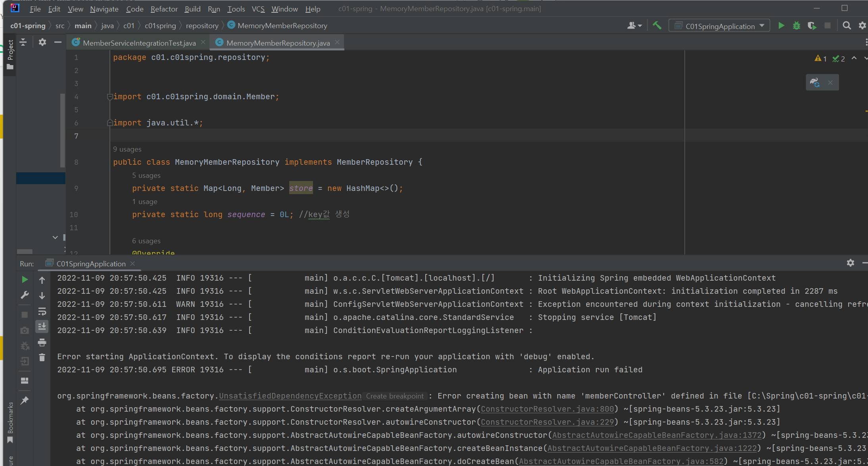Open run configuration via the wrench icon

click(x=25, y=295)
